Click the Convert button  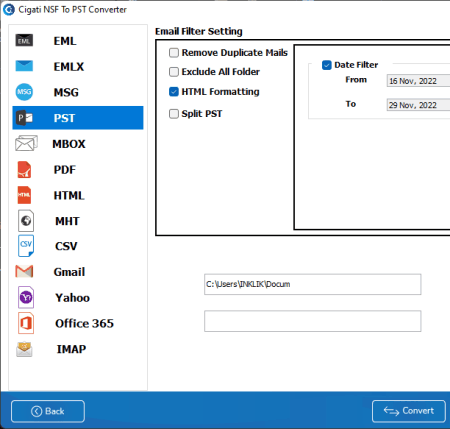pyautogui.click(x=409, y=411)
